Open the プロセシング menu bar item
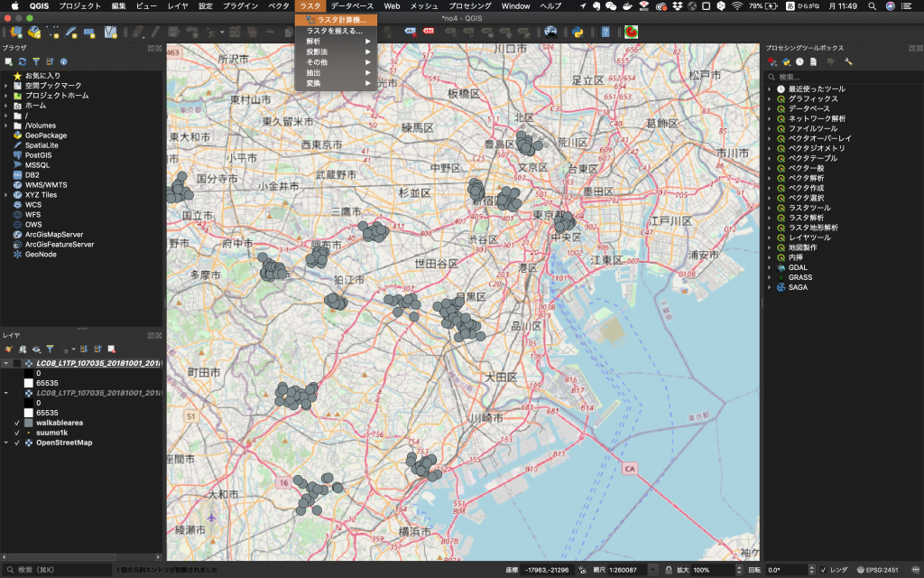This screenshot has width=924, height=578. (469, 6)
